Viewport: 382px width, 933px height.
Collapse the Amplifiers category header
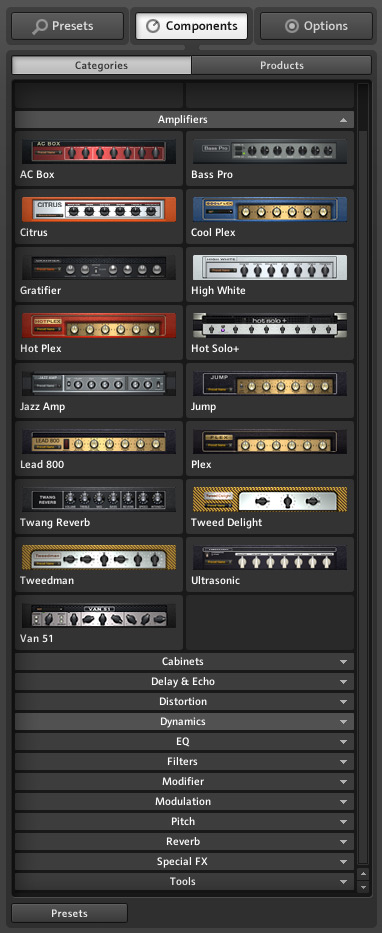point(184,120)
